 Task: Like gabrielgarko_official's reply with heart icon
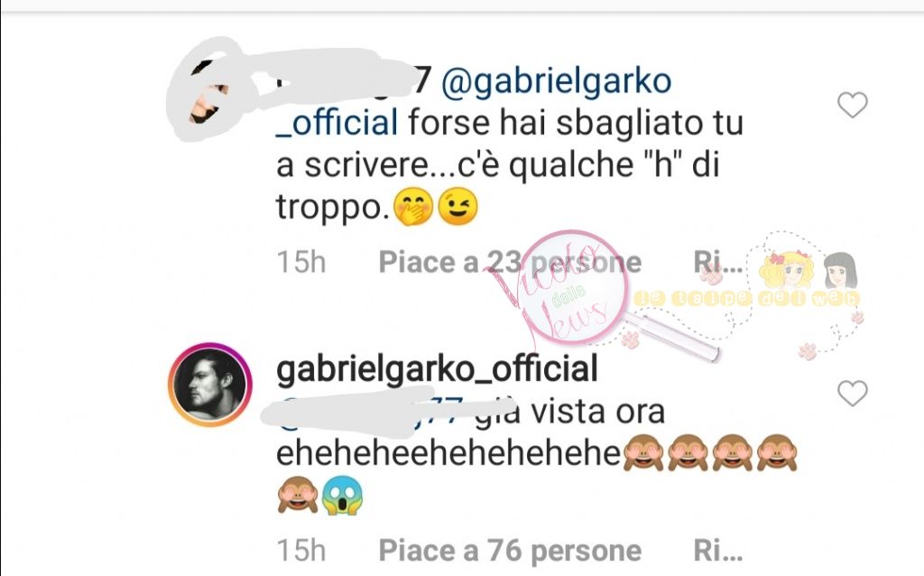pos(852,394)
